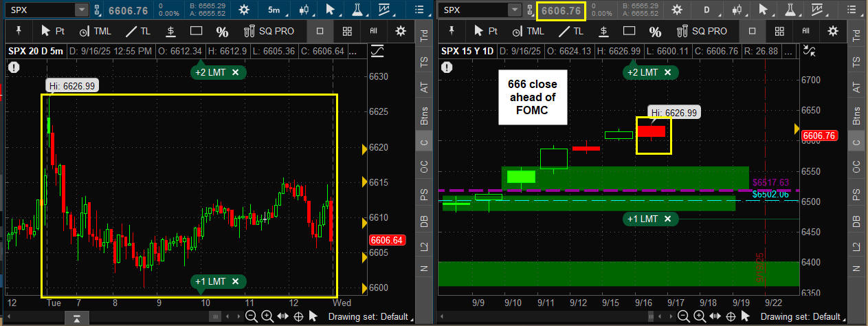Switch to the L2 side tab beside the daily chart
The height and width of the screenshot is (326, 868).
click(857, 246)
